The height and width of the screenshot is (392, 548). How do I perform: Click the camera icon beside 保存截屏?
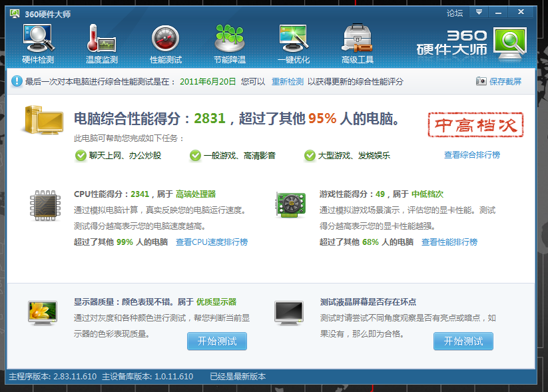click(481, 81)
